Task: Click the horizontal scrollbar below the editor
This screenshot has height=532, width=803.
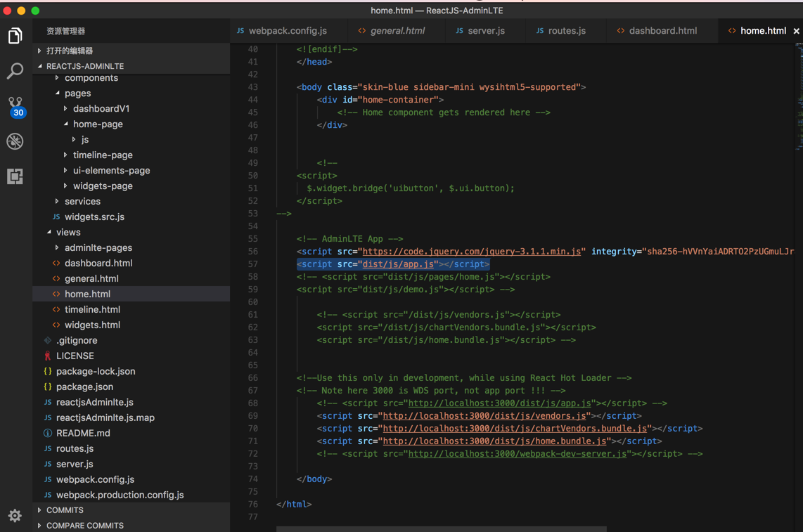Action: tap(441, 528)
